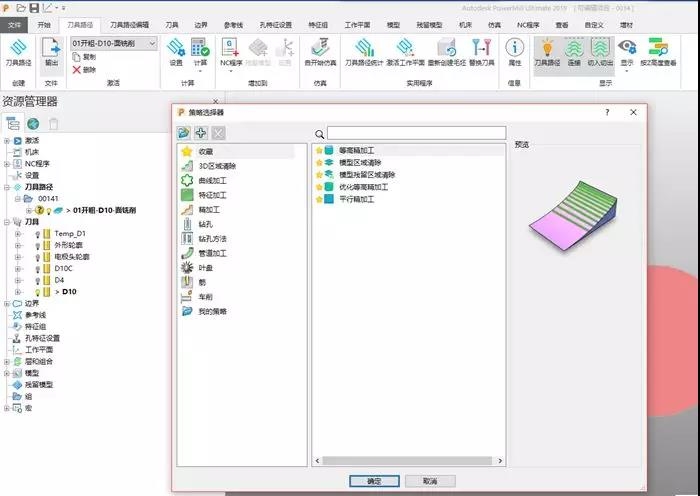
Task: Click the 预览 preview thumbnail image
Action: [x=574, y=215]
